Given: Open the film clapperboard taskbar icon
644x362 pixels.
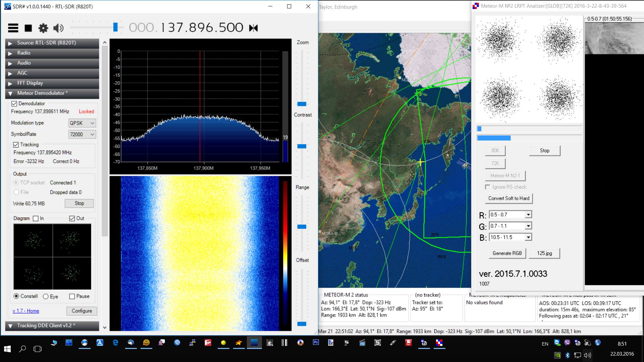Looking at the screenshot, I should pyautogui.click(x=362, y=343).
